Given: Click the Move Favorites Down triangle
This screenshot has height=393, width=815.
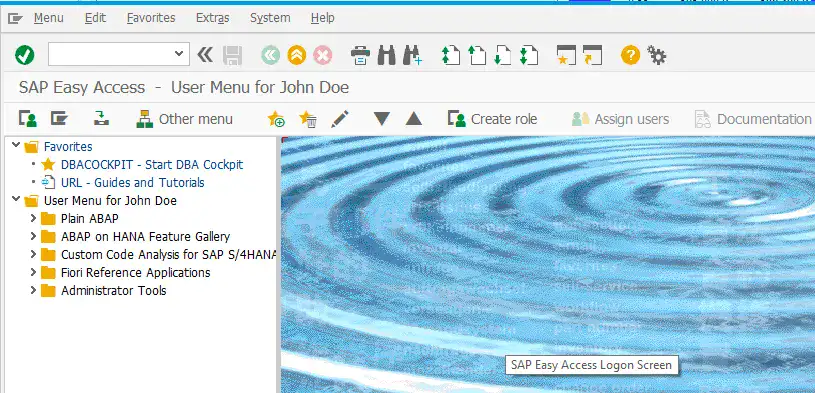Looking at the screenshot, I should click(382, 119).
